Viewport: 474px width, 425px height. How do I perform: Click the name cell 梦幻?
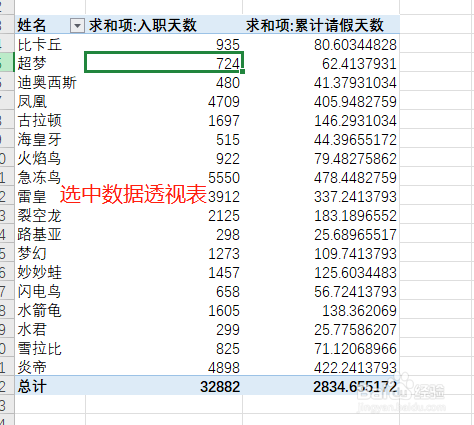point(50,253)
